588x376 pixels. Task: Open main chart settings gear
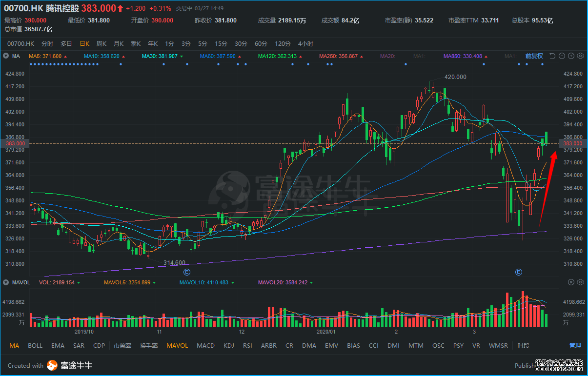[x=580, y=56]
